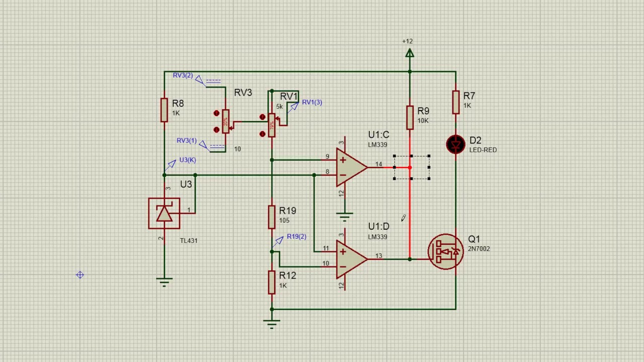The image size is (644, 362).
Task: Click the TL431 part label
Action: pos(189,241)
